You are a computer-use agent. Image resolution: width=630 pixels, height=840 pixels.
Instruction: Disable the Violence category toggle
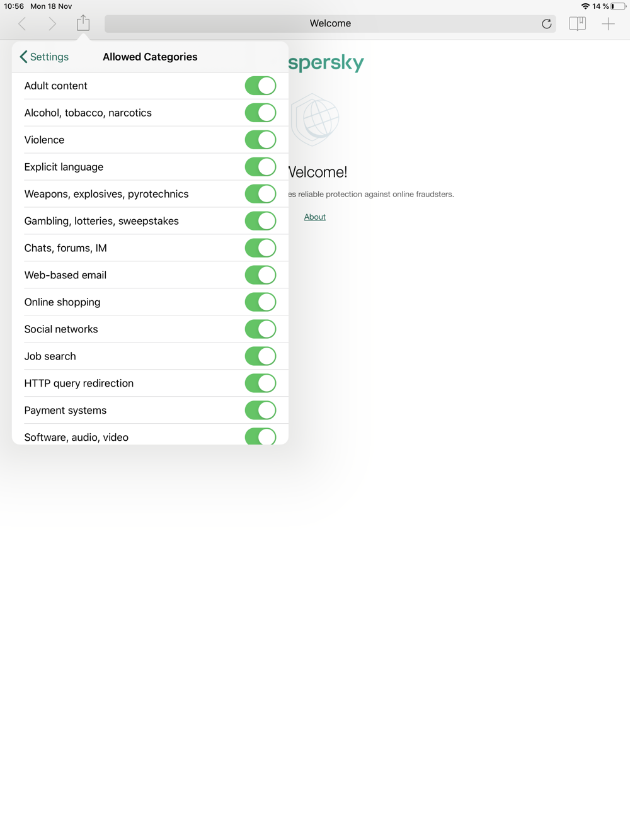(x=260, y=140)
